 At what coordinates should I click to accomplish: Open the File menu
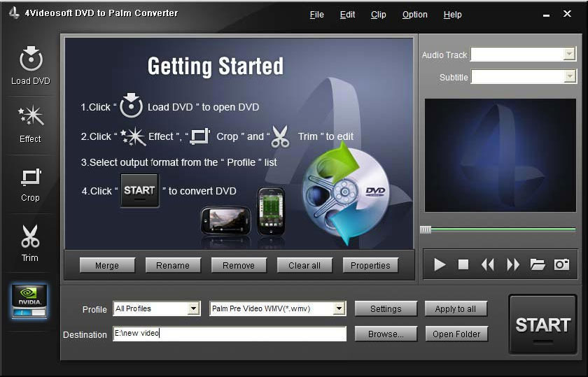(317, 15)
